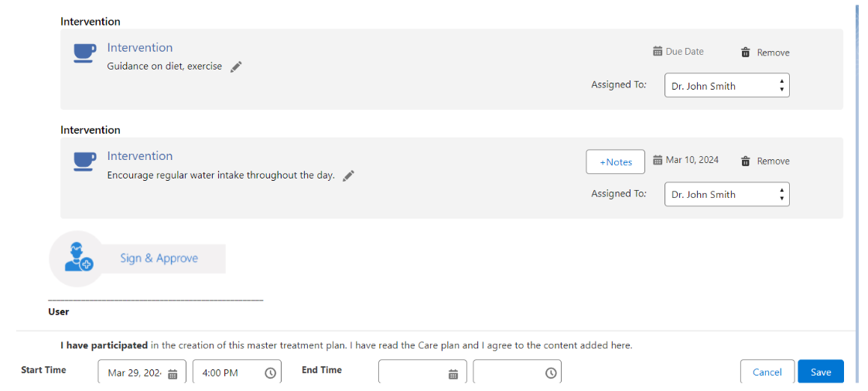
Task: Click the Start Time date input field
Action: [x=134, y=373]
